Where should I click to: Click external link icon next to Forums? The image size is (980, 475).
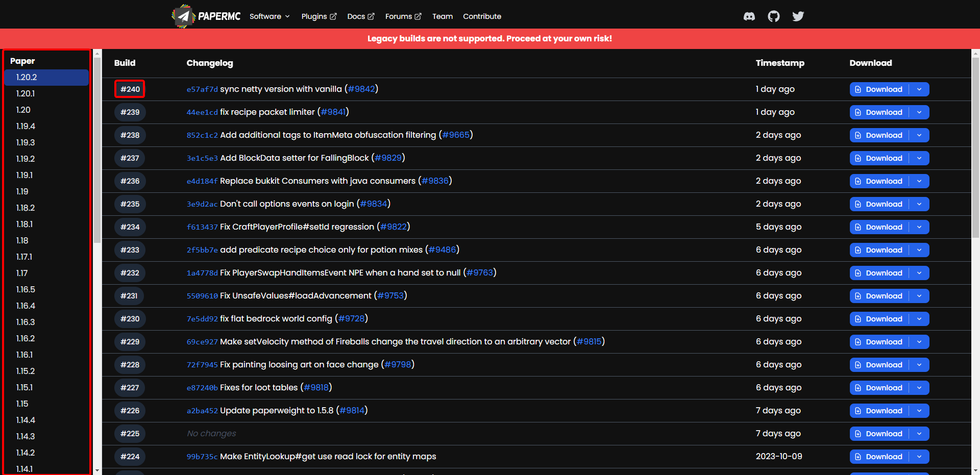418,16
